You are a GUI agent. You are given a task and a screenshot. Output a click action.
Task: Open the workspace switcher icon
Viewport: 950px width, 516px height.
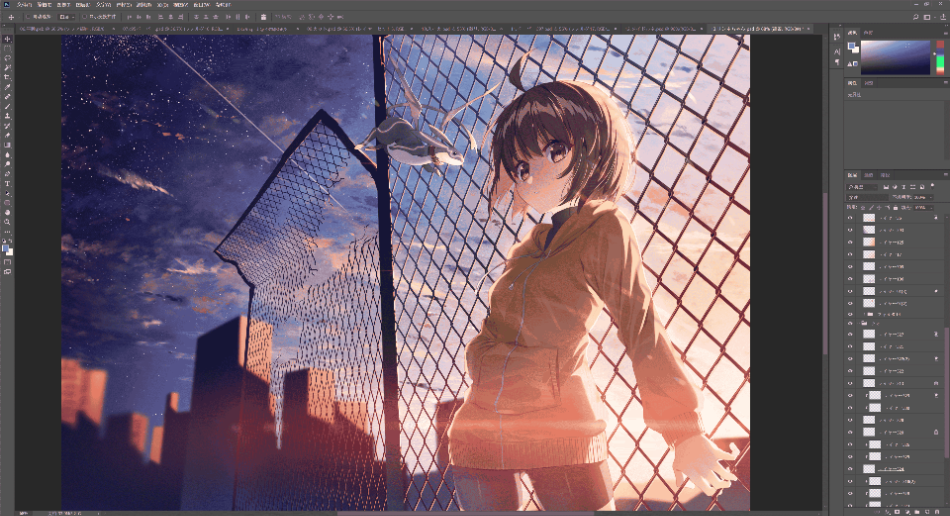pyautogui.click(x=926, y=17)
